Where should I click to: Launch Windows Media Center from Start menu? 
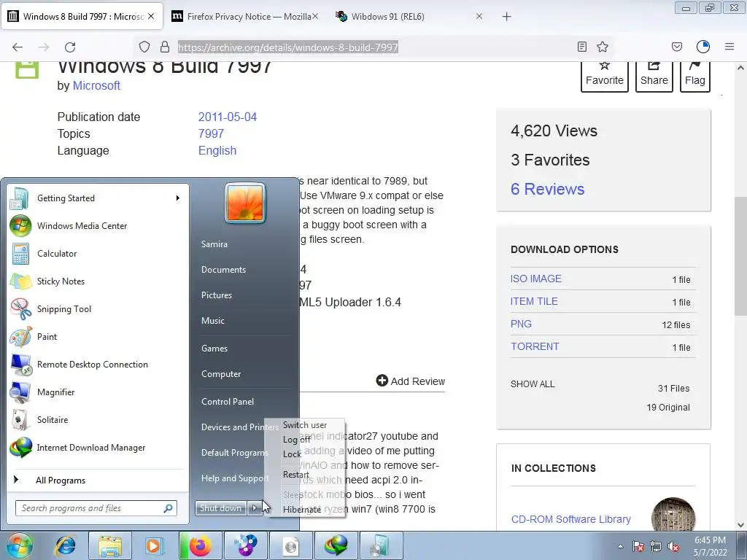coord(98,226)
